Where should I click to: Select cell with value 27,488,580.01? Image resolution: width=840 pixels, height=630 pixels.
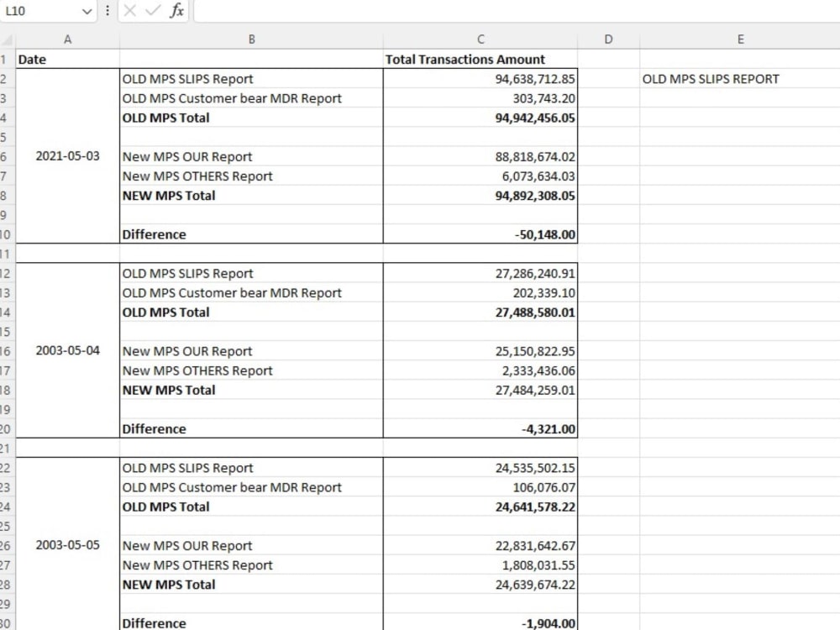[480, 312]
